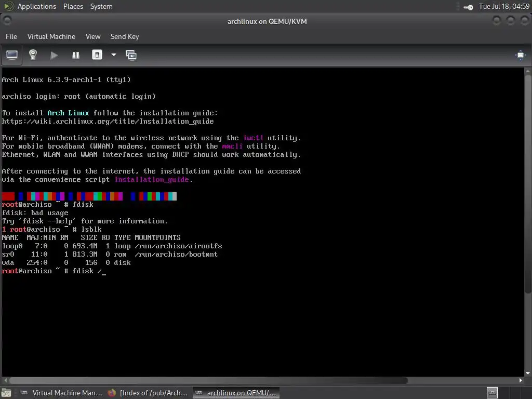Click the scroll right arrow at bottom
The height and width of the screenshot is (399, 532).
tap(521, 380)
